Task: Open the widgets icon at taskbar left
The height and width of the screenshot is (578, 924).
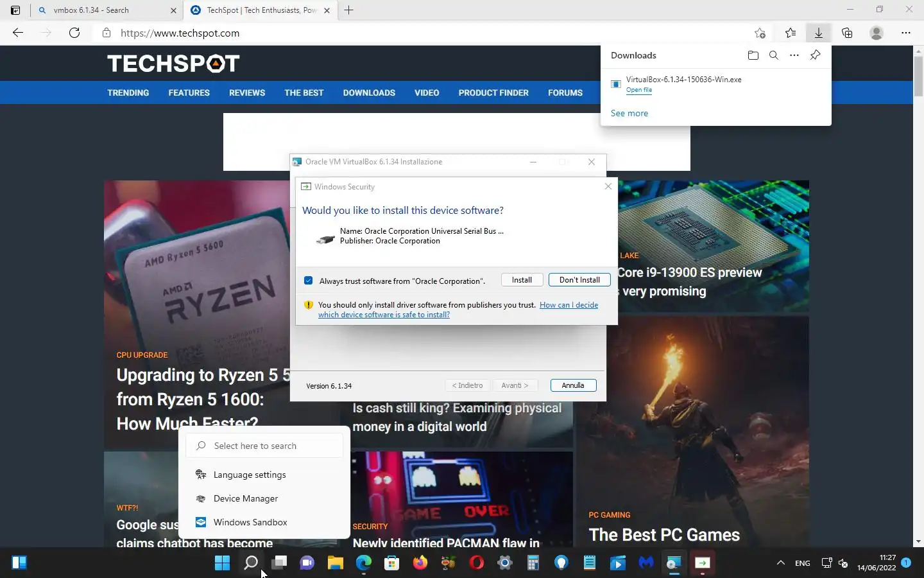Action: tap(19, 563)
